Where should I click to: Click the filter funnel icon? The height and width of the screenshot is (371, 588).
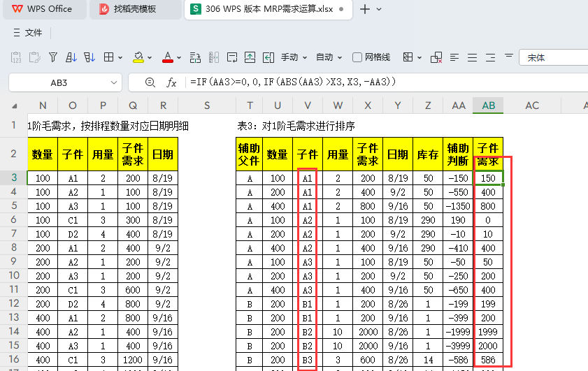coord(53,57)
